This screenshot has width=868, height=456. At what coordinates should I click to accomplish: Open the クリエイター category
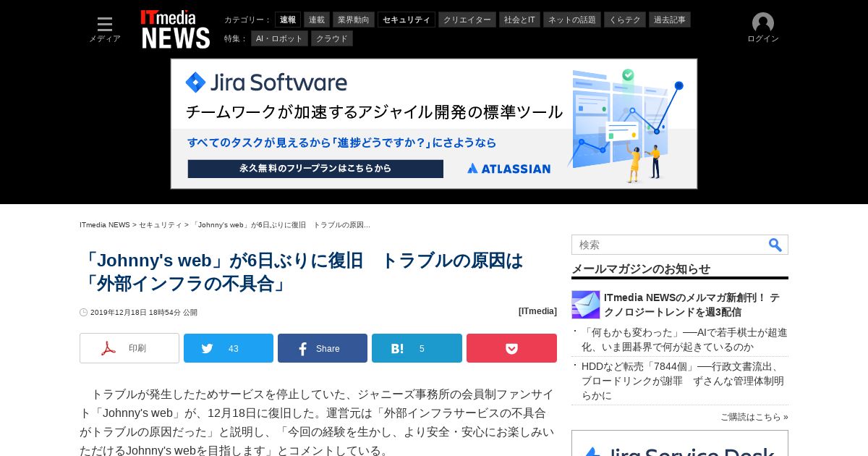[467, 20]
